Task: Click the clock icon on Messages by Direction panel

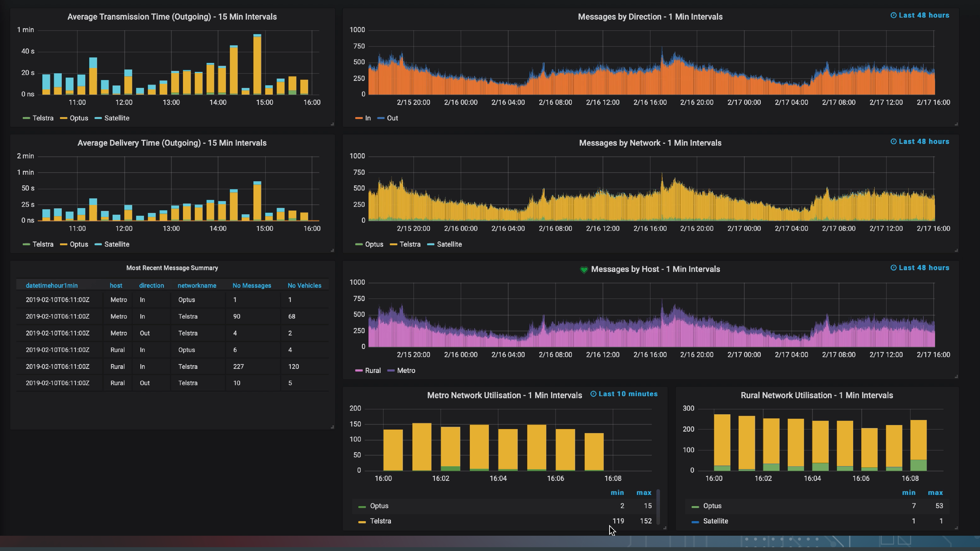Action: coord(893,15)
